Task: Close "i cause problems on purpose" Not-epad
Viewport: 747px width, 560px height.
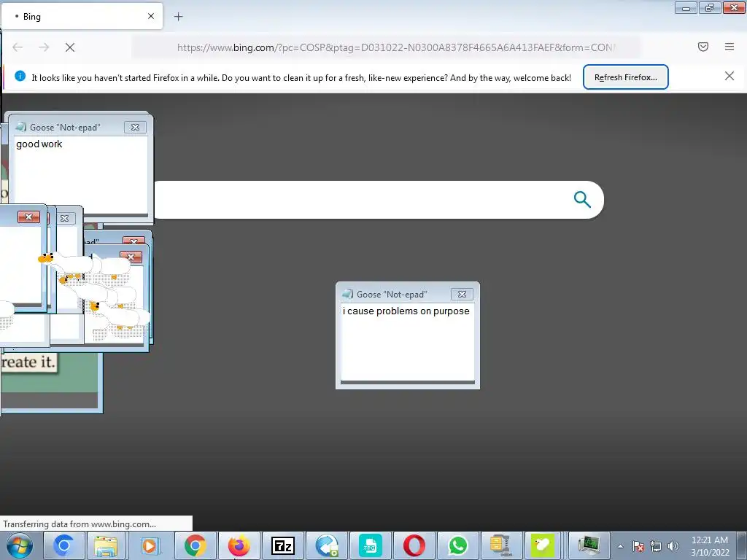Action: pyautogui.click(x=462, y=295)
